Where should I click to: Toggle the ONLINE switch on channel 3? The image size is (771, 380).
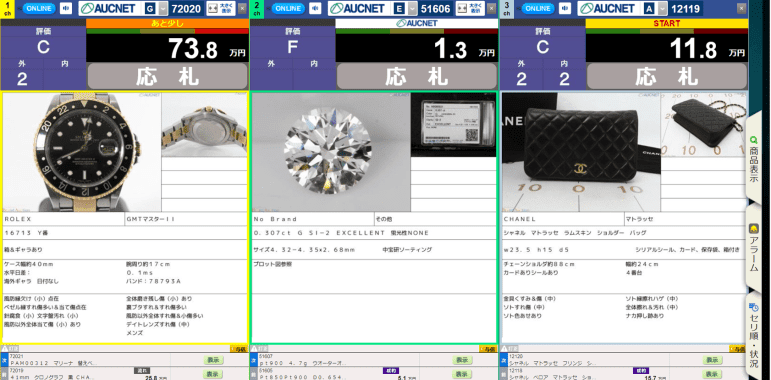click(538, 8)
